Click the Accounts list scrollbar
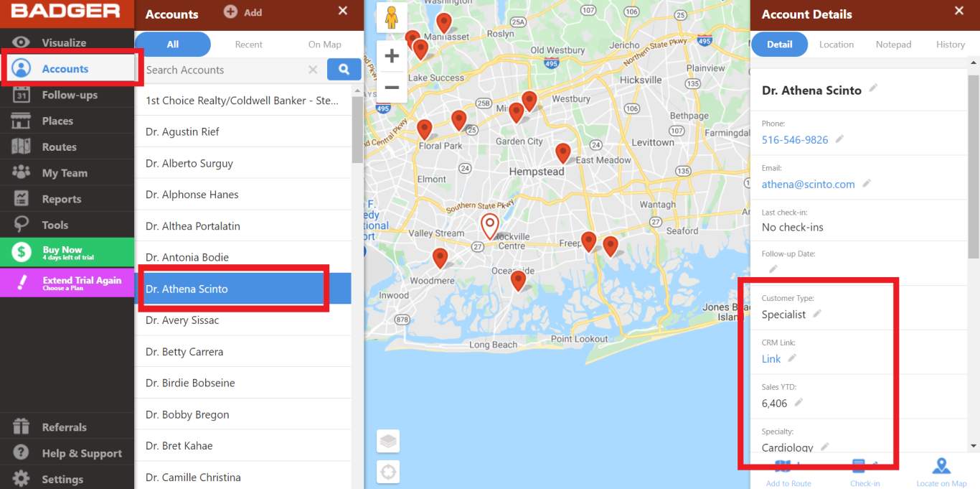The width and height of the screenshot is (980, 489). pyautogui.click(x=357, y=129)
